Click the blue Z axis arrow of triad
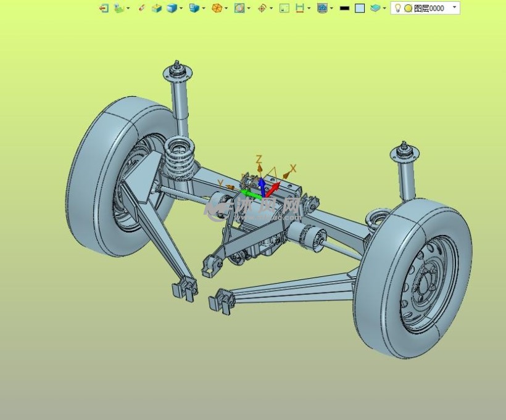 (262, 187)
